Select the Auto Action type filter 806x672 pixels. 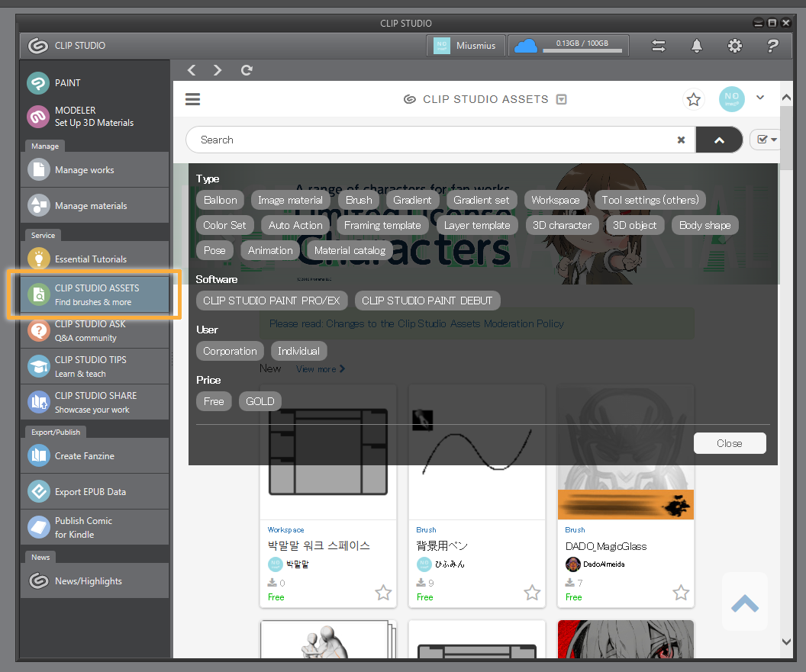point(295,225)
